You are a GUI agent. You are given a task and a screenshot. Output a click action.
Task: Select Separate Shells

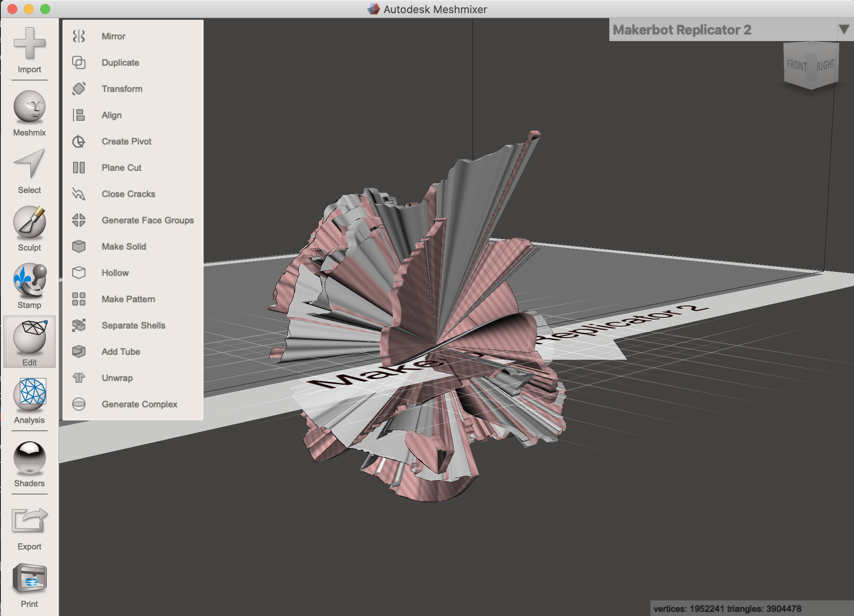tap(133, 325)
